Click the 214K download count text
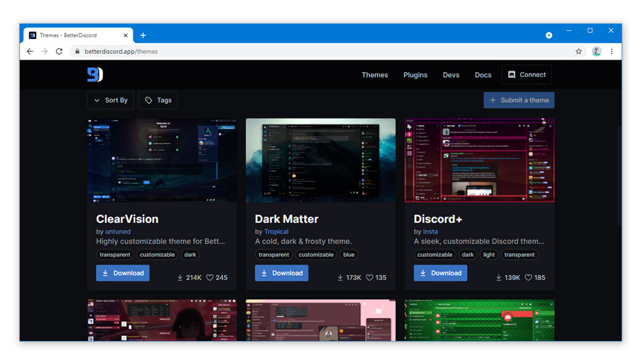This screenshot has width=641, height=364. pyautogui.click(x=194, y=277)
